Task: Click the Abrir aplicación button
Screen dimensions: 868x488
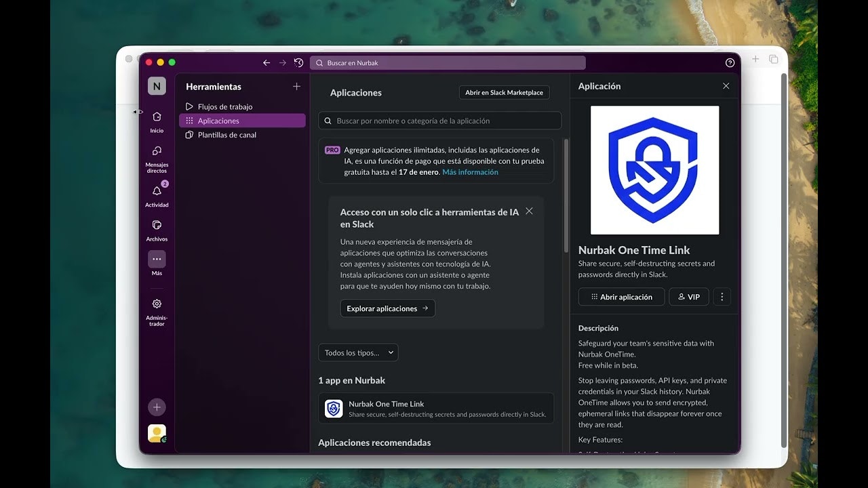Action: [621, 297]
